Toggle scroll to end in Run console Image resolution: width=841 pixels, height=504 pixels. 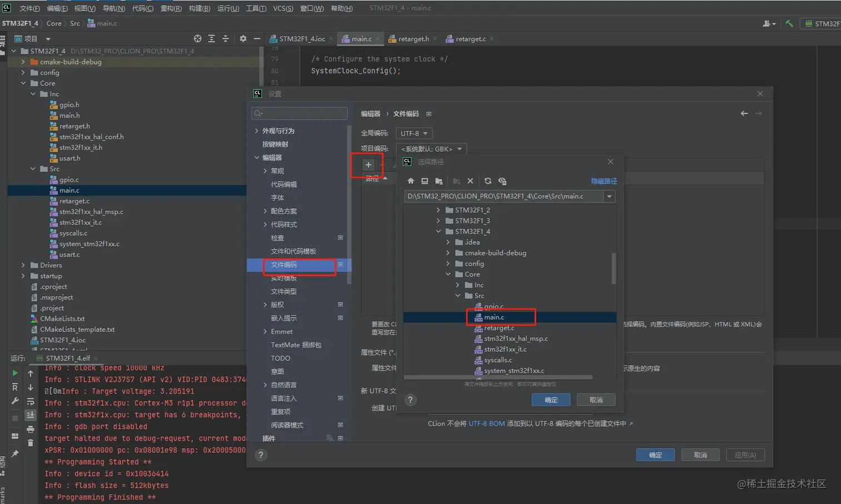31,415
